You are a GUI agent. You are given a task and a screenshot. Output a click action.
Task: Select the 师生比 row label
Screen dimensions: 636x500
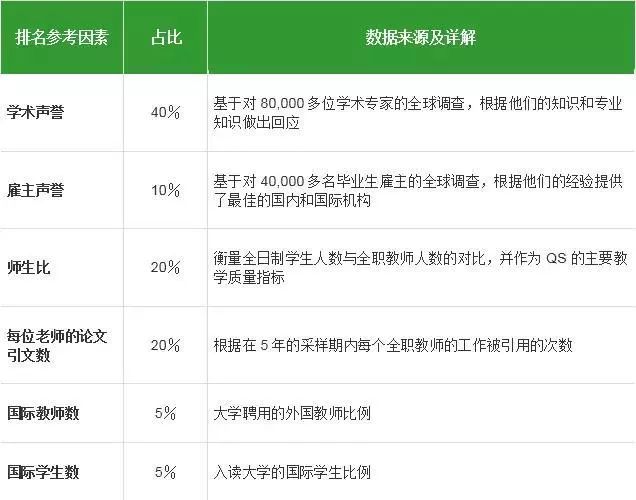click(x=27, y=267)
